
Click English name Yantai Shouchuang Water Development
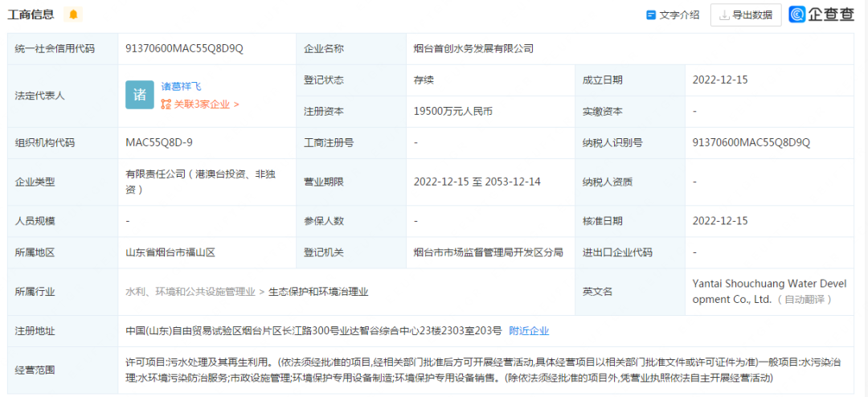point(770,291)
